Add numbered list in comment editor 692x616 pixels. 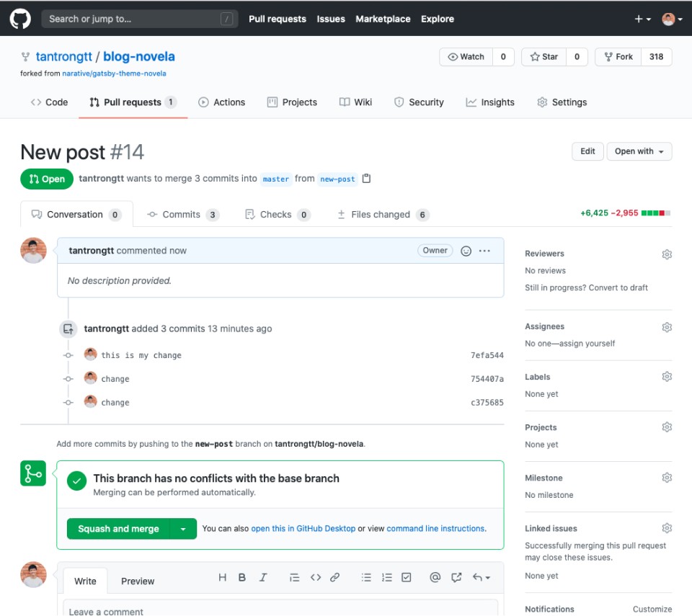click(387, 577)
